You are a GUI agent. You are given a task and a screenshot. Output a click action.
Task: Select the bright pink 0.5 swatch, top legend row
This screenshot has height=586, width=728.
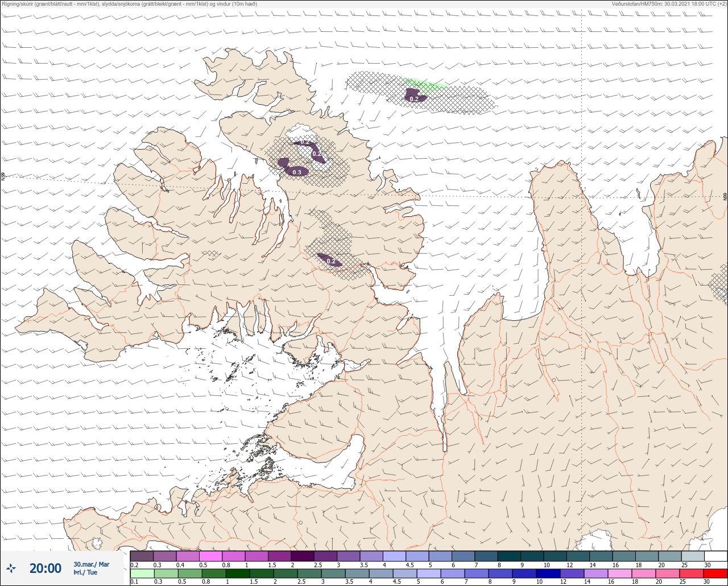[x=210, y=556]
